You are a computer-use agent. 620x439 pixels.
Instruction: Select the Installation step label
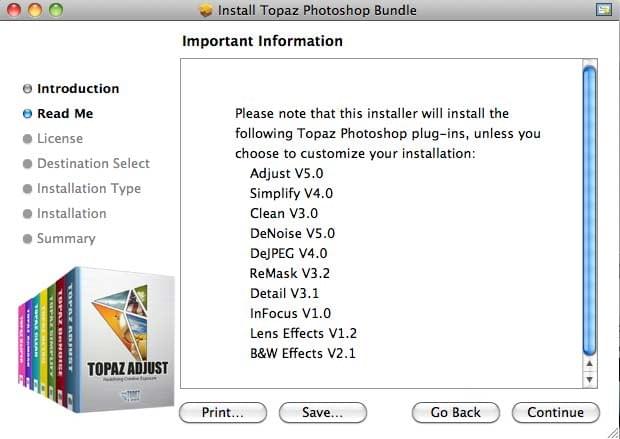(x=72, y=214)
